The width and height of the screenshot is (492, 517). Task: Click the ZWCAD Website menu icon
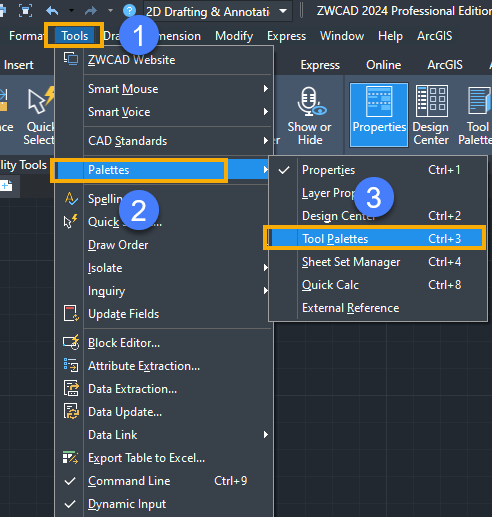pos(71,59)
